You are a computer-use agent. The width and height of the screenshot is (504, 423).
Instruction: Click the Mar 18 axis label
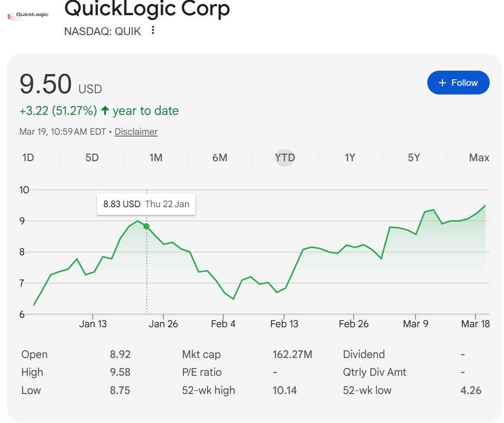[475, 324]
